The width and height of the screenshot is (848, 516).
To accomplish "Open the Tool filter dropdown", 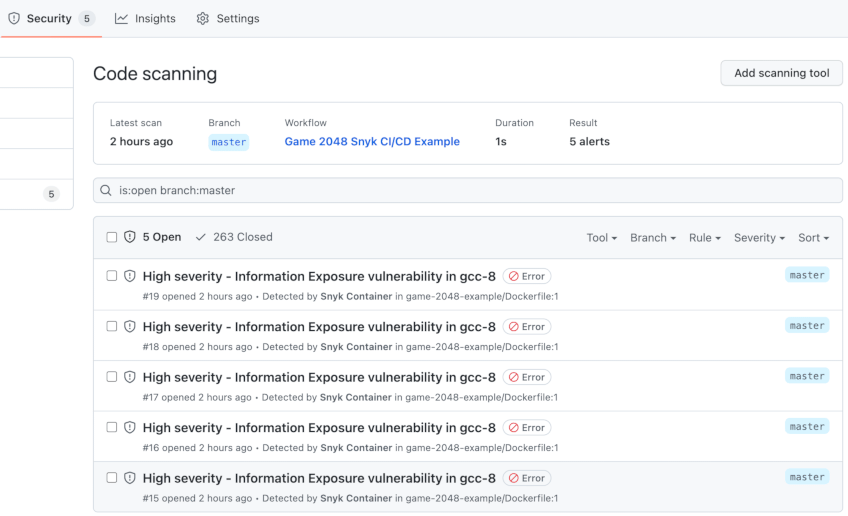I will click(601, 237).
